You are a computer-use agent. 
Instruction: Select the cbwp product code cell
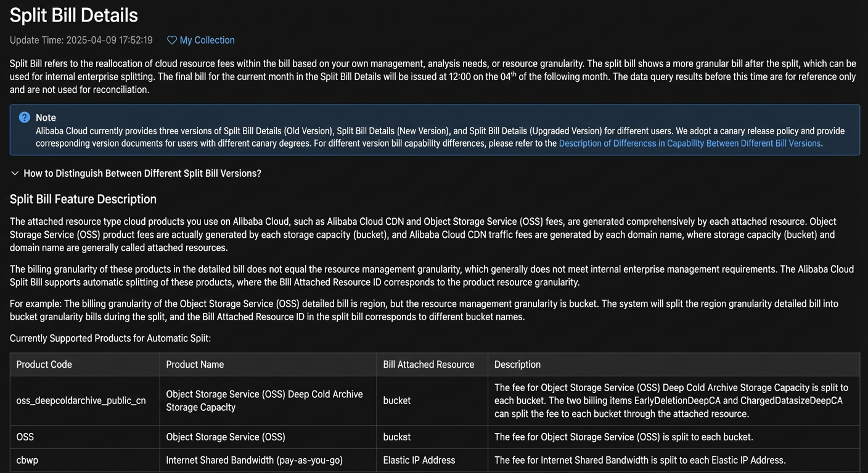tap(85, 460)
